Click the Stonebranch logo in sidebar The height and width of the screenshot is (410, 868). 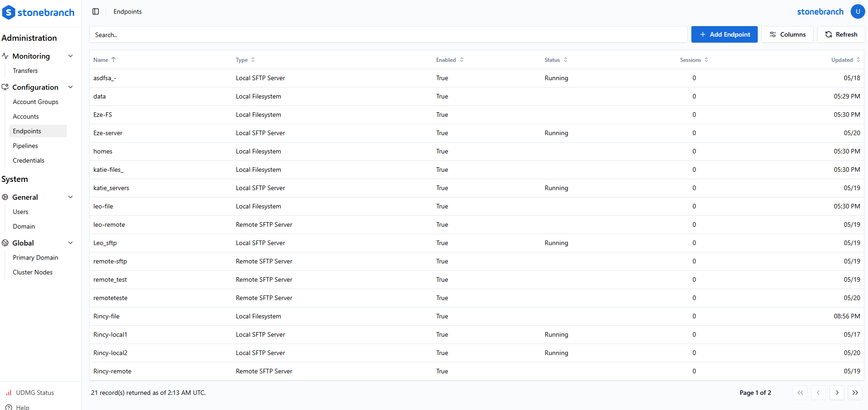(x=38, y=12)
